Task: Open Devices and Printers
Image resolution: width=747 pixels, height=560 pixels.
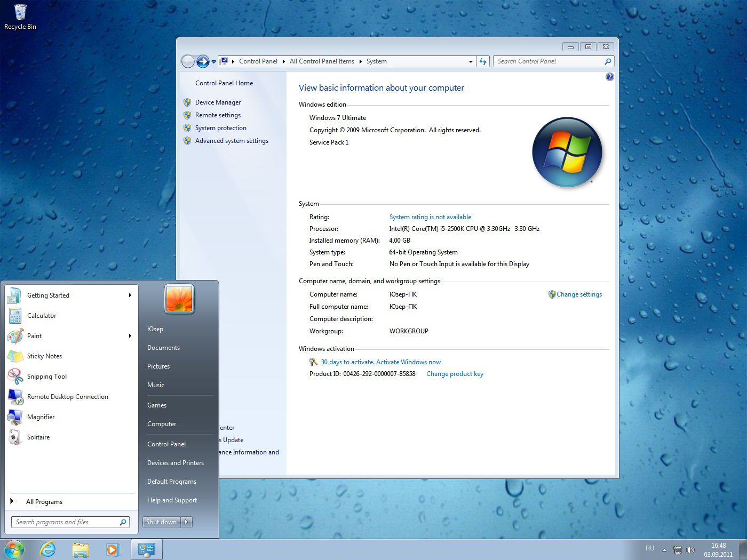Action: coord(176,463)
